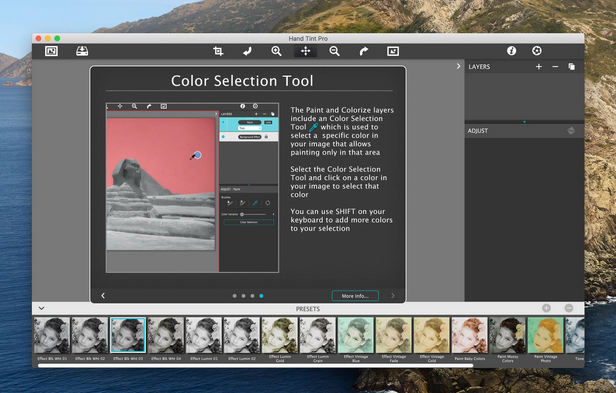Select the Zoom In magnifier
The width and height of the screenshot is (616, 393).
tap(276, 51)
